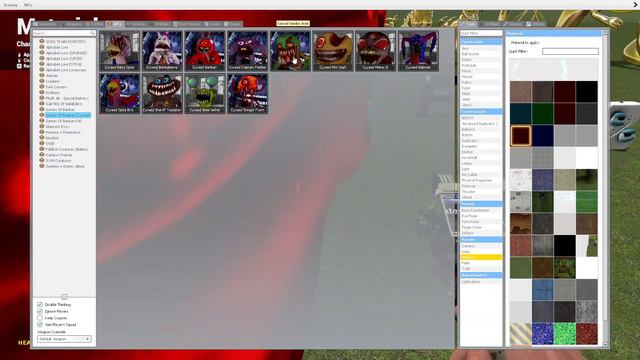Spawn the Cursed Captain Fiddles NPC

click(247, 51)
